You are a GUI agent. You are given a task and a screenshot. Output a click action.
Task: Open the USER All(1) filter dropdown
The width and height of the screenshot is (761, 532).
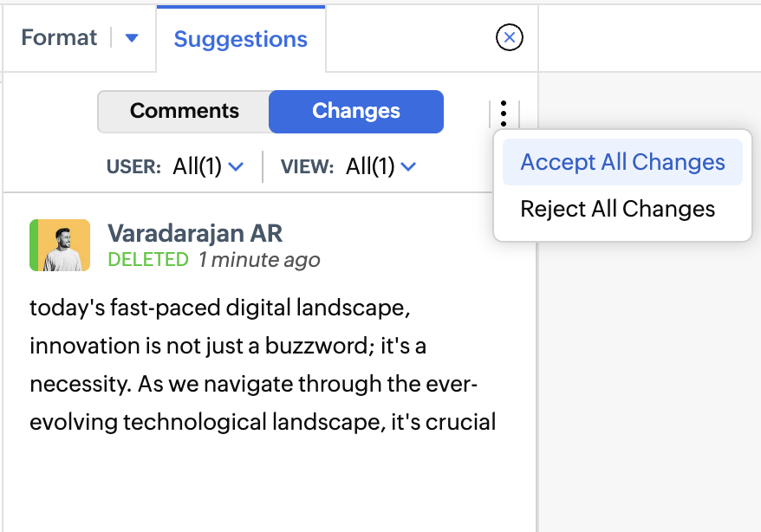(x=208, y=166)
